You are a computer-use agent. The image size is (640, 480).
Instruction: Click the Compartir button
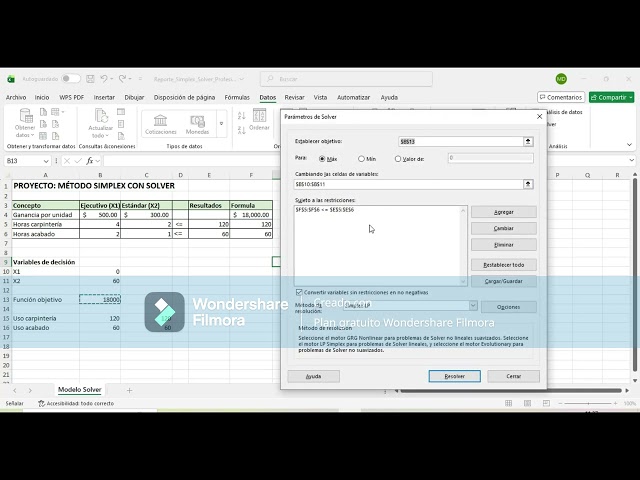pyautogui.click(x=611, y=97)
